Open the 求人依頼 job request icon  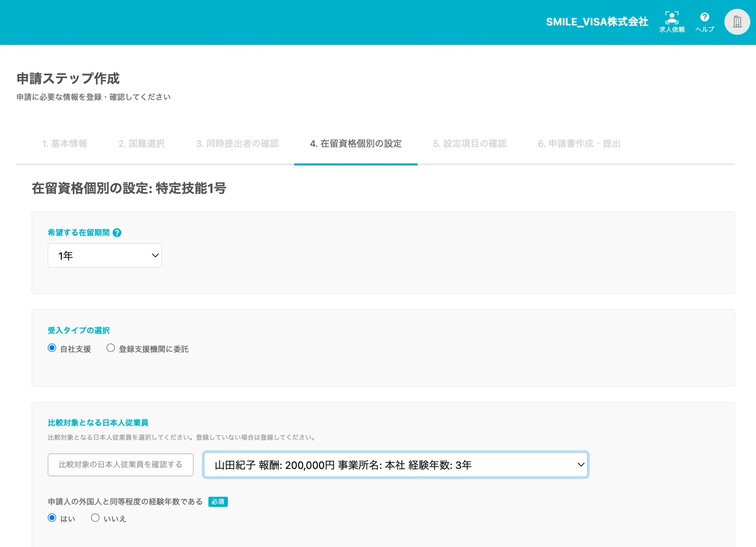(671, 22)
